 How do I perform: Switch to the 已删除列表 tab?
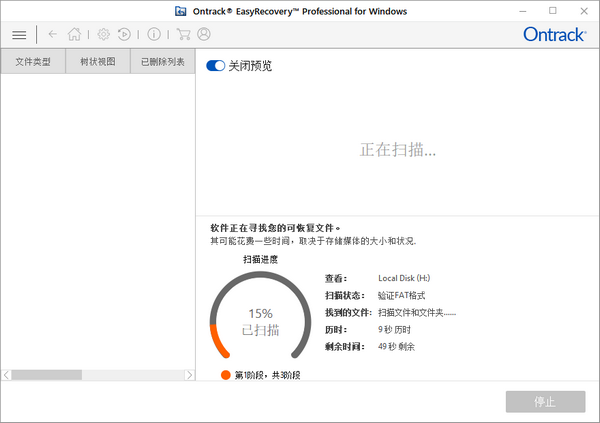163,61
